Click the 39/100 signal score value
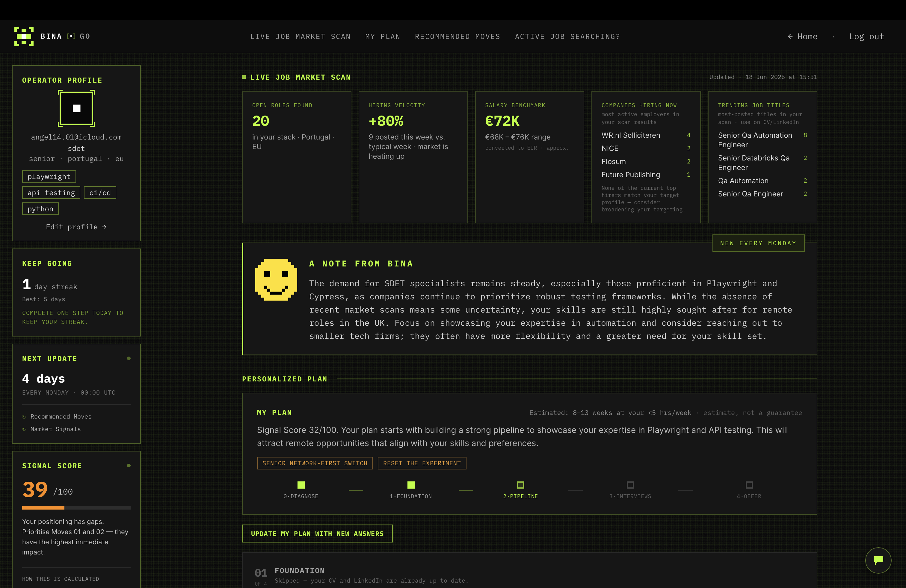Image resolution: width=906 pixels, height=588 pixels. [47, 490]
